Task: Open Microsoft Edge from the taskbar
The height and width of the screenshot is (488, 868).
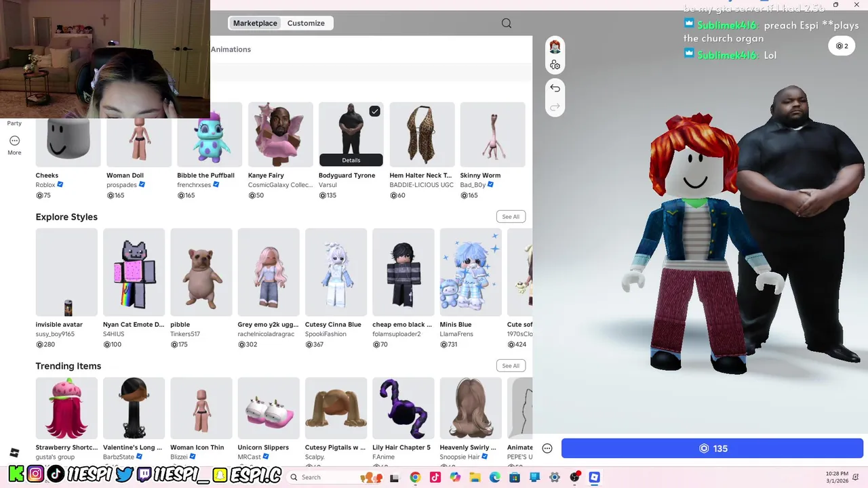Action: [495, 477]
